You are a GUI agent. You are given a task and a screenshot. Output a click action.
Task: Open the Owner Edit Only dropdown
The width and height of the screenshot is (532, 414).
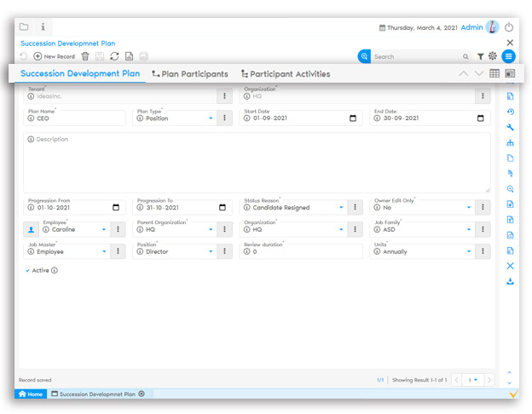click(x=470, y=207)
